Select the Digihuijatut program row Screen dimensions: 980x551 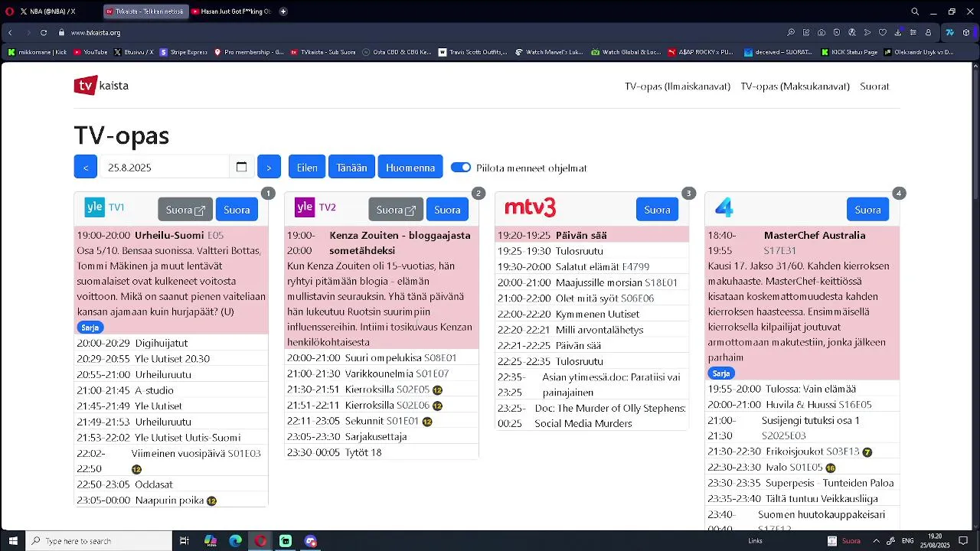click(x=171, y=344)
